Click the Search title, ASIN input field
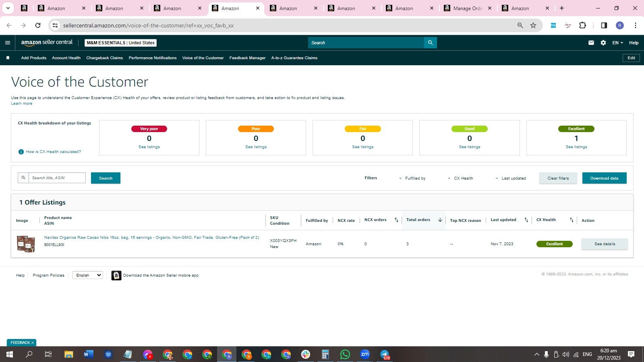Viewport: 644px width, 362px height. pyautogui.click(x=57, y=178)
